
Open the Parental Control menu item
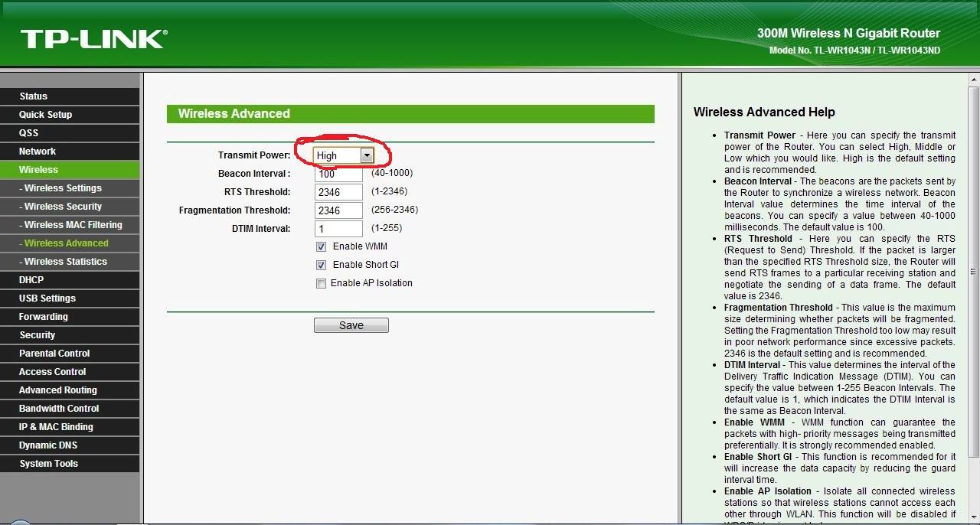(70, 354)
